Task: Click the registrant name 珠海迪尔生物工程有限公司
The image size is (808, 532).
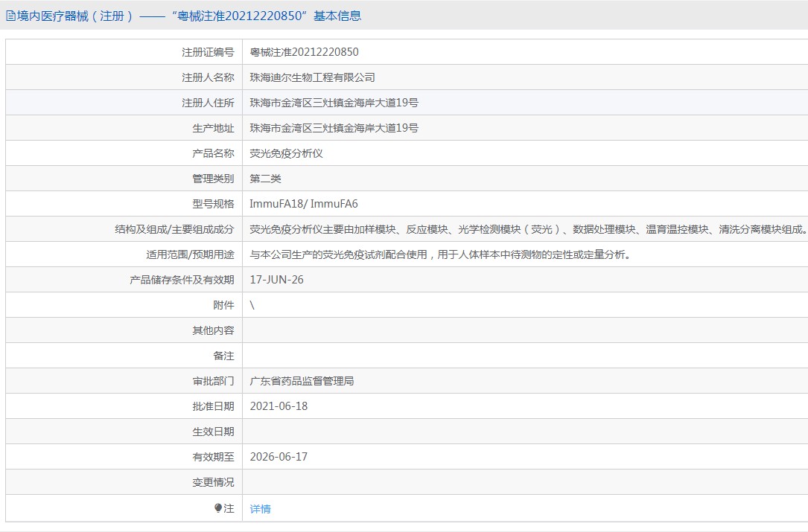Action: tap(312, 77)
